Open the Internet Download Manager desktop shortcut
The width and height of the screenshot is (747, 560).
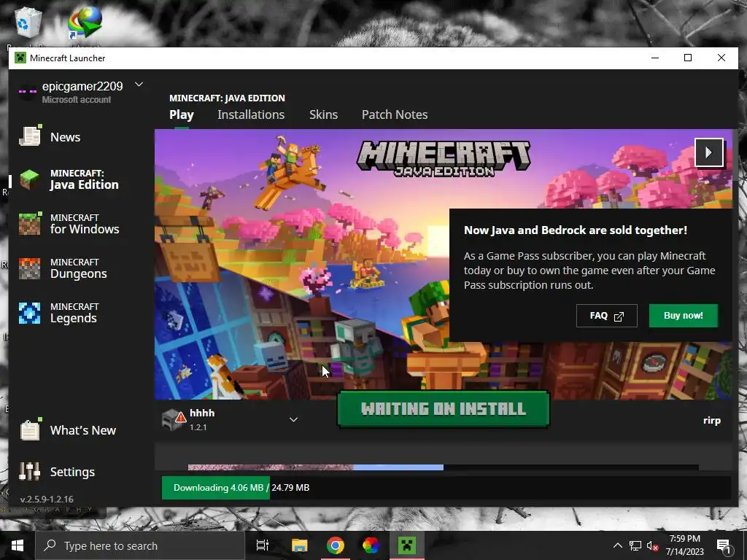tap(85, 23)
